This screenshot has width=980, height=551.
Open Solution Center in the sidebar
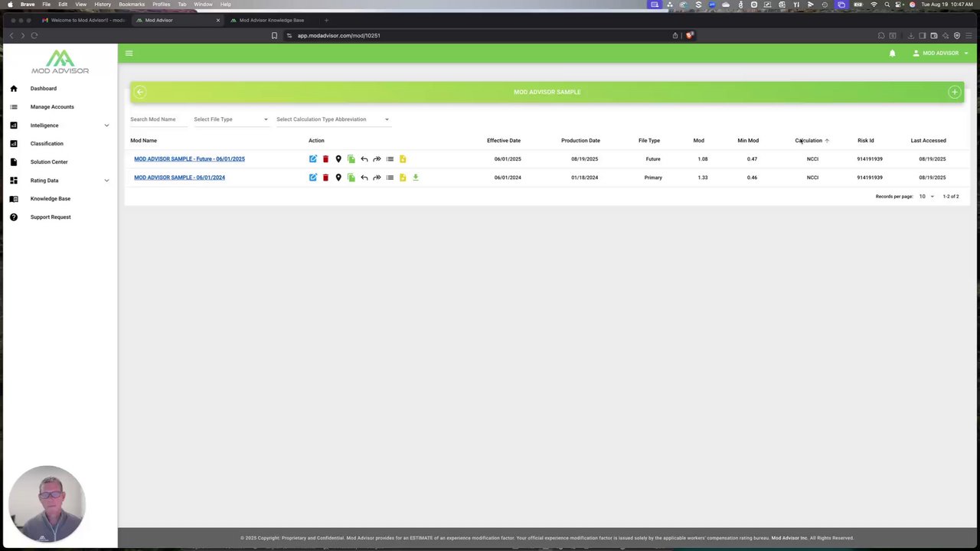click(49, 162)
